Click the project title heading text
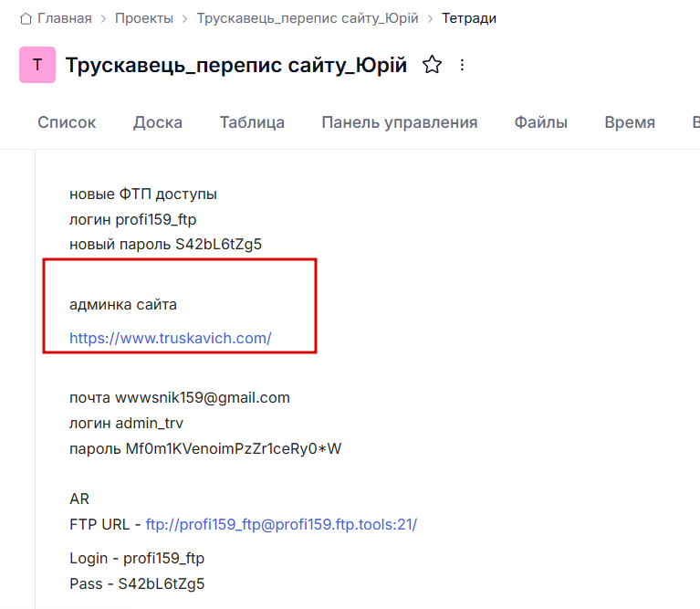The height and width of the screenshot is (609, 700). [x=236, y=65]
